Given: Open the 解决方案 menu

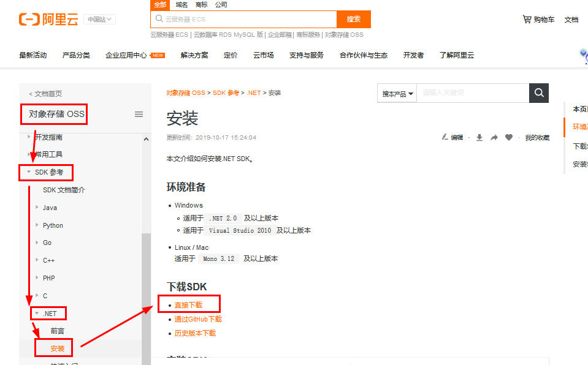Looking at the screenshot, I should point(194,56).
